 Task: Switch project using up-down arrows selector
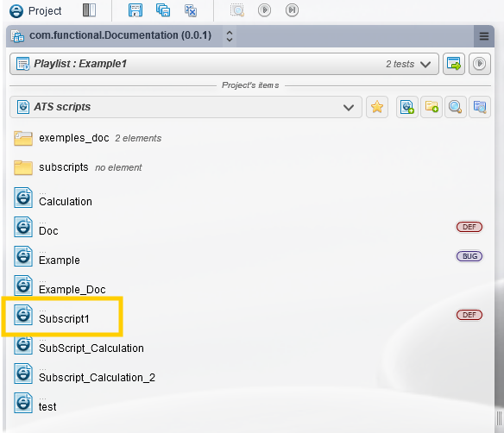tap(230, 36)
